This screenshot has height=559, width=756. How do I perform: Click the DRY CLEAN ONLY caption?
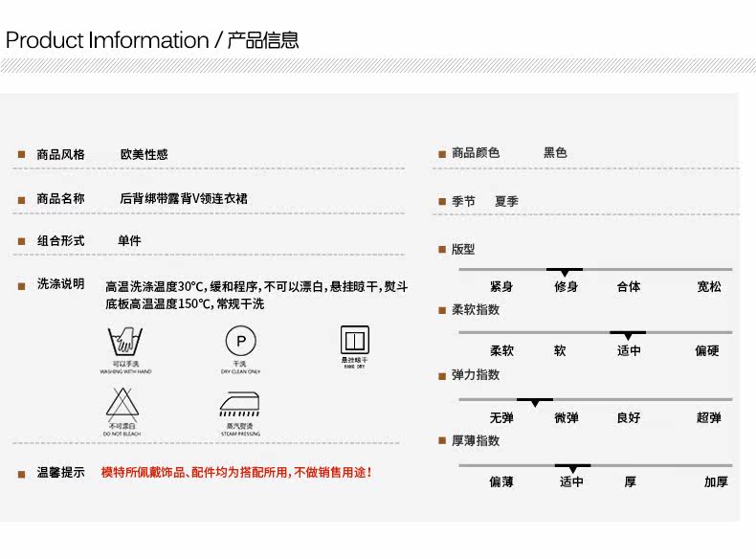coord(240,371)
